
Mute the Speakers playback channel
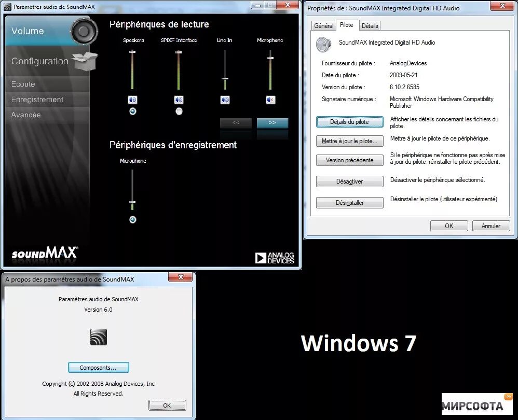coord(132,100)
